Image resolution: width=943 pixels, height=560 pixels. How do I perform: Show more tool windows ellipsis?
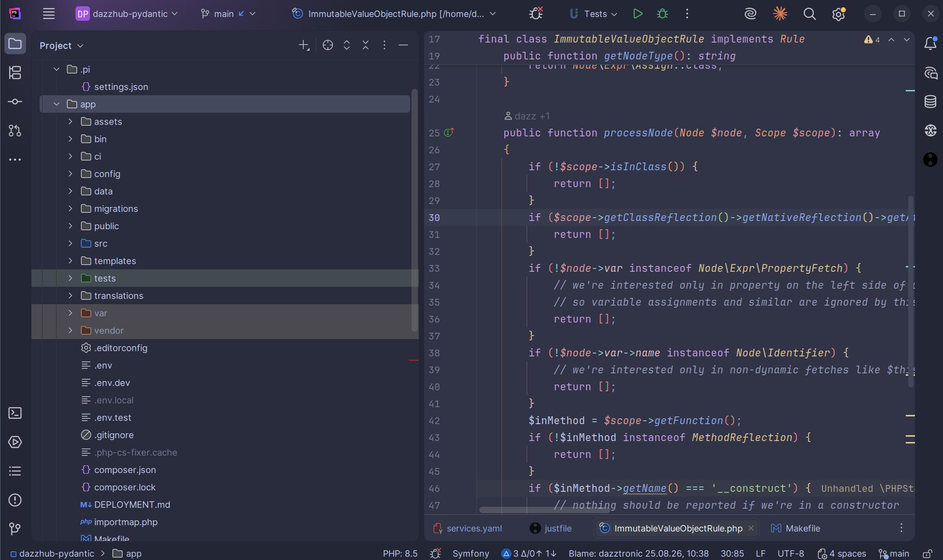[15, 160]
